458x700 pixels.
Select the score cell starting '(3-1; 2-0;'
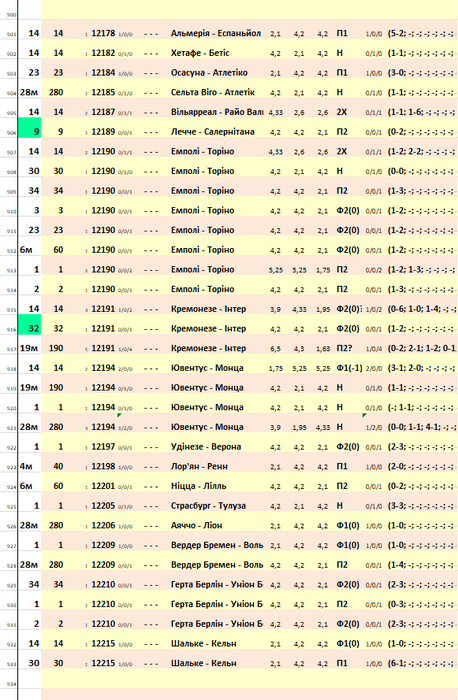click(x=422, y=368)
